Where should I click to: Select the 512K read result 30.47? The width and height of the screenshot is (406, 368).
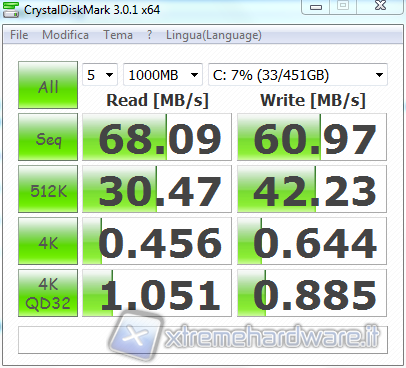[157, 189]
